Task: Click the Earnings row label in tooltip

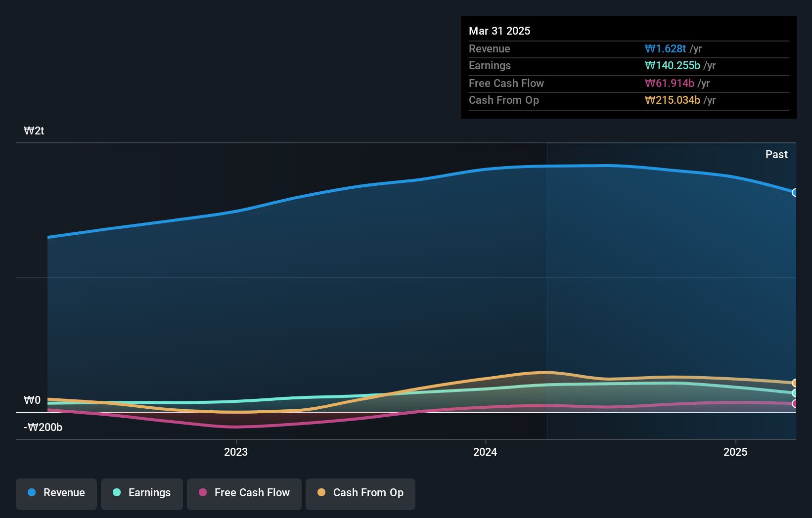Action: (x=490, y=65)
